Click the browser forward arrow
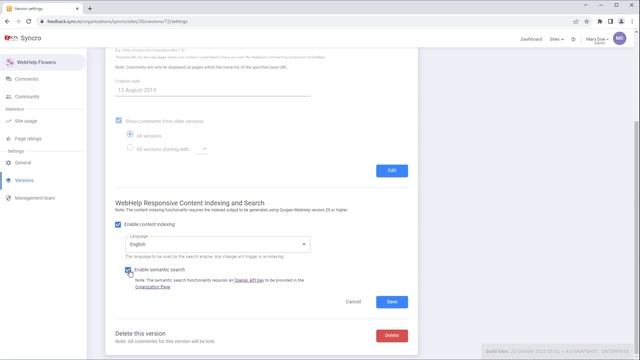The width and height of the screenshot is (640, 360). [x=18, y=21]
